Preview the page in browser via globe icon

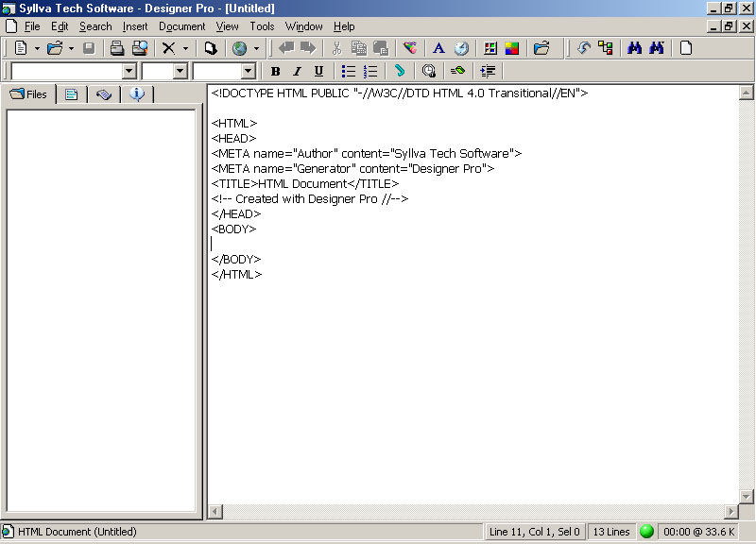click(x=238, y=48)
